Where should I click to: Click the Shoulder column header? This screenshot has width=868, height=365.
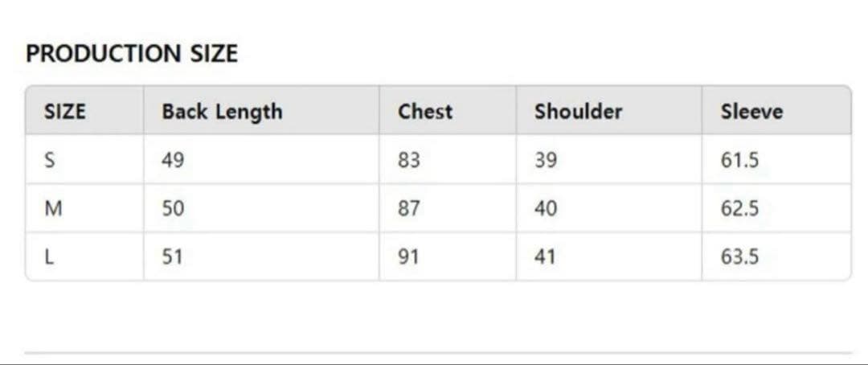(578, 112)
